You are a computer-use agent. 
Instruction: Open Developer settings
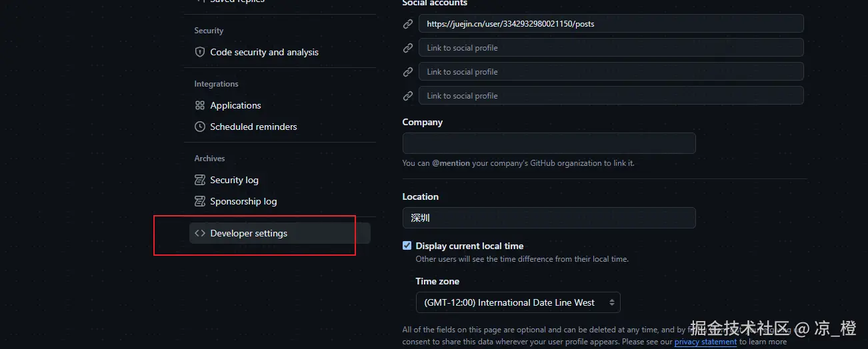249,233
